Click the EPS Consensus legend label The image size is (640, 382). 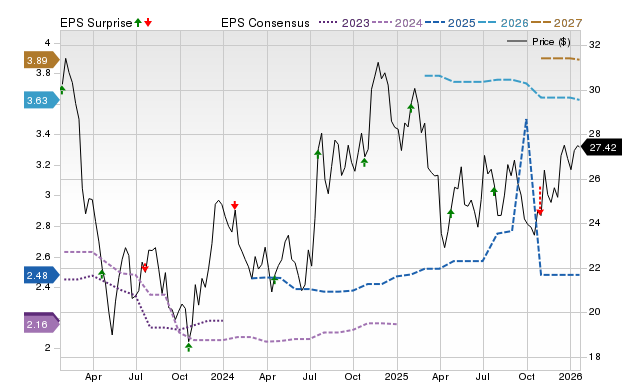[265, 23]
